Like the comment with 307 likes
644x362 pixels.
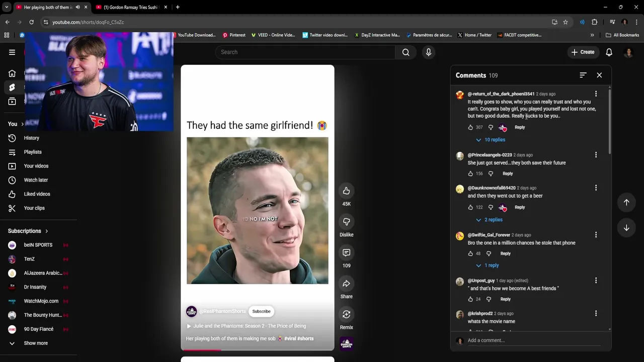(x=470, y=128)
